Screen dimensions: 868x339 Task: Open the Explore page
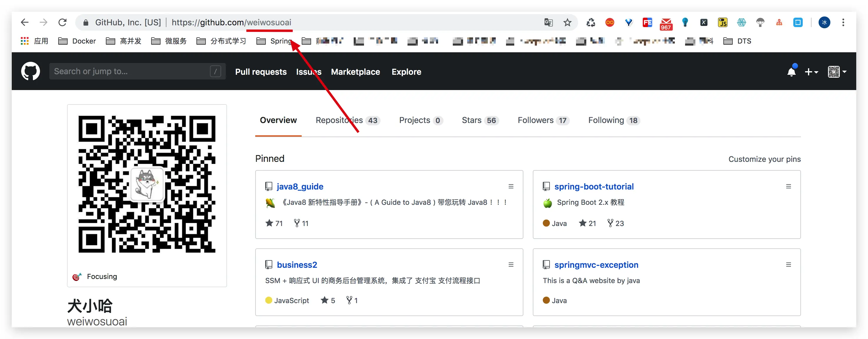(x=406, y=72)
